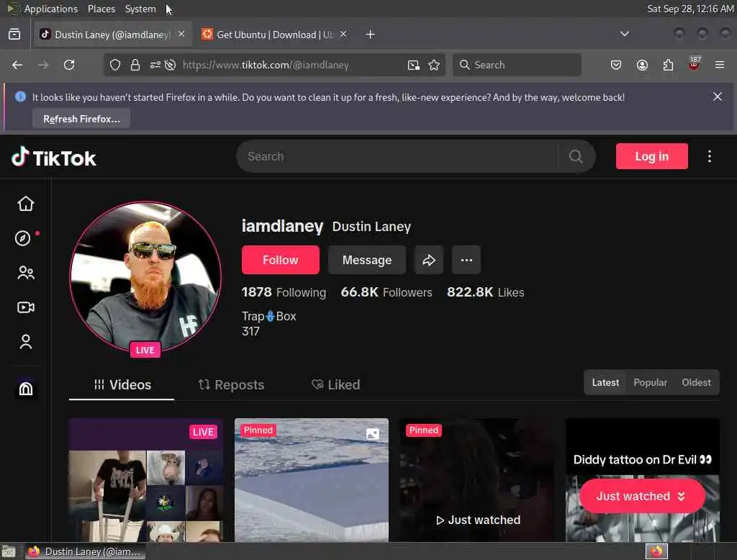
Task: Switch to the Reposts tab
Action: point(231,384)
